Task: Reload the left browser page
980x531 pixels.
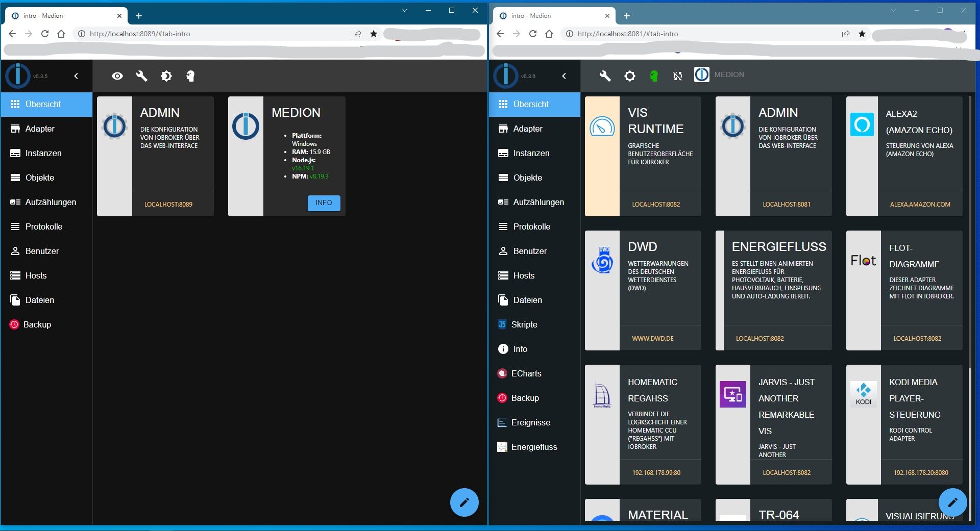Action: point(45,34)
